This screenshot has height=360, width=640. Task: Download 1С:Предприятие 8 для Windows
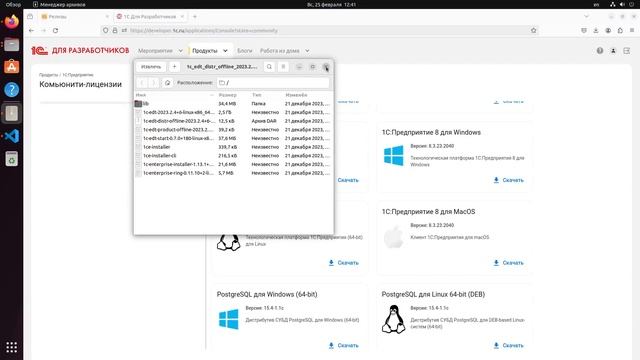pos(508,180)
